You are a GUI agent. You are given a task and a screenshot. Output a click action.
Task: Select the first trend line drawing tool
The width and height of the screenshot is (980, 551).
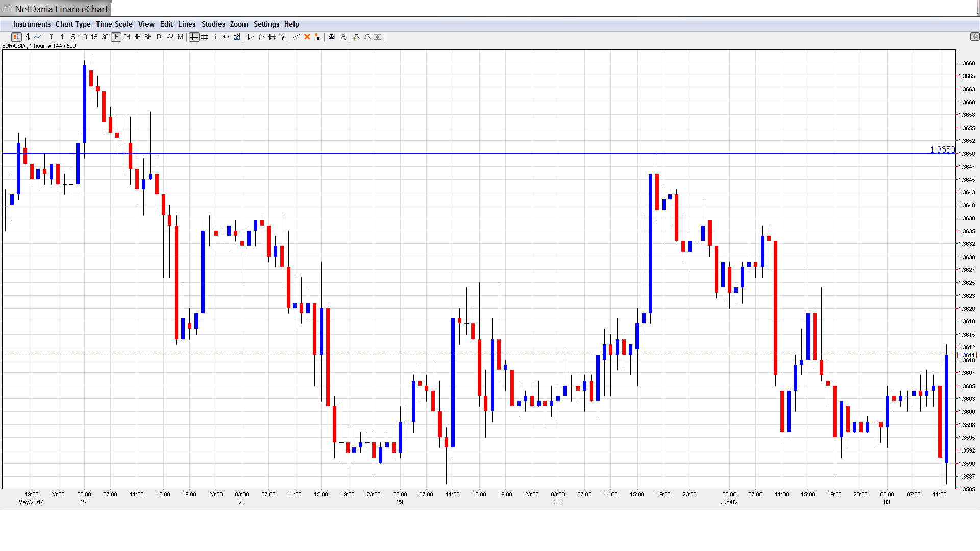point(250,37)
